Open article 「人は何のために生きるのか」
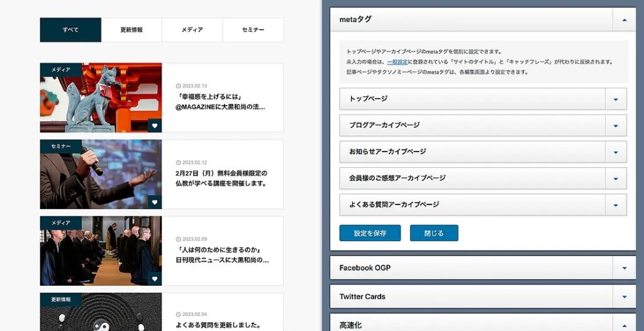 pos(222,255)
